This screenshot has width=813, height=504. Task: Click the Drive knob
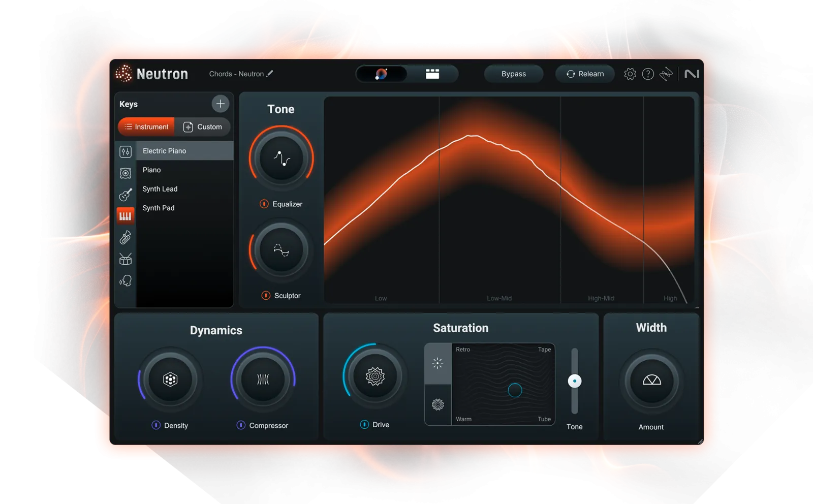click(375, 376)
